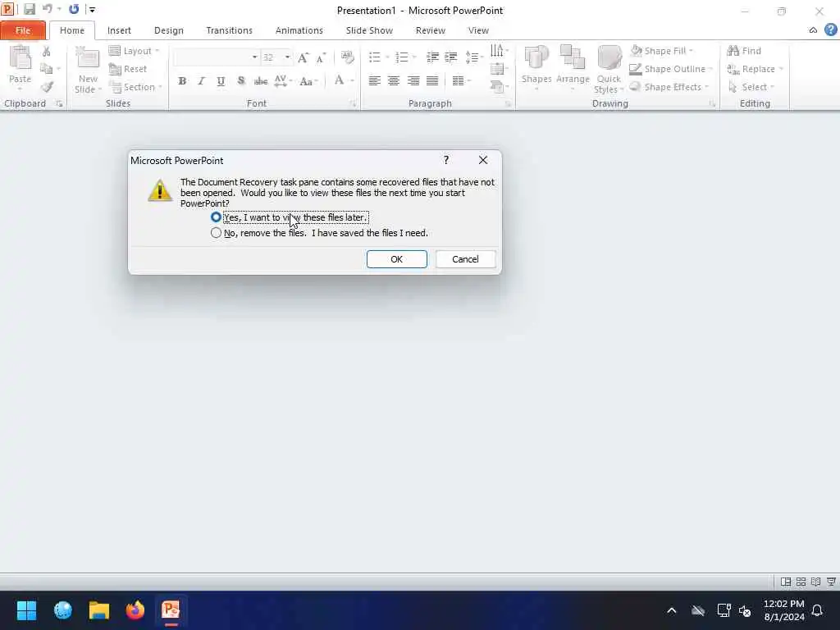This screenshot has height=630, width=840.
Task: Click the Format Painter brush icon
Action: tap(47, 87)
